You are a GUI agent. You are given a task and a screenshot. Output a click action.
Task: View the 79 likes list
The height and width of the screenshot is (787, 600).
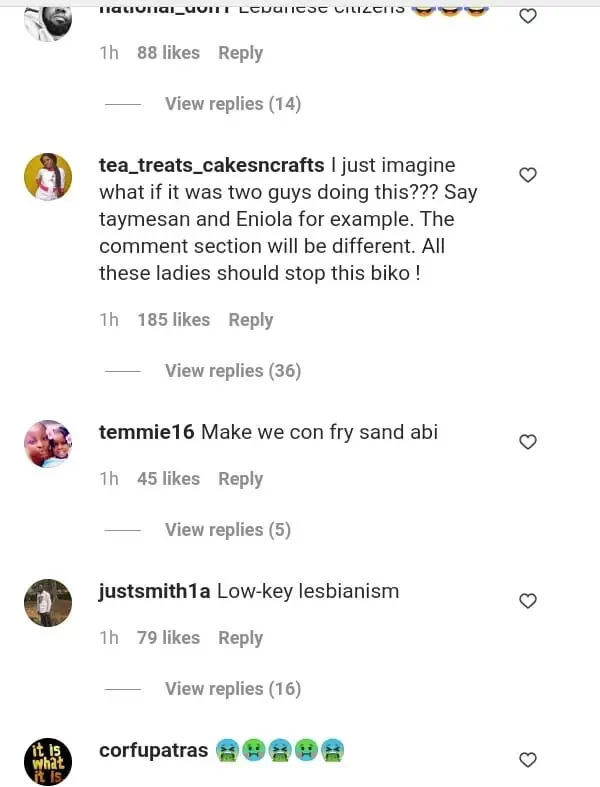[x=168, y=638]
